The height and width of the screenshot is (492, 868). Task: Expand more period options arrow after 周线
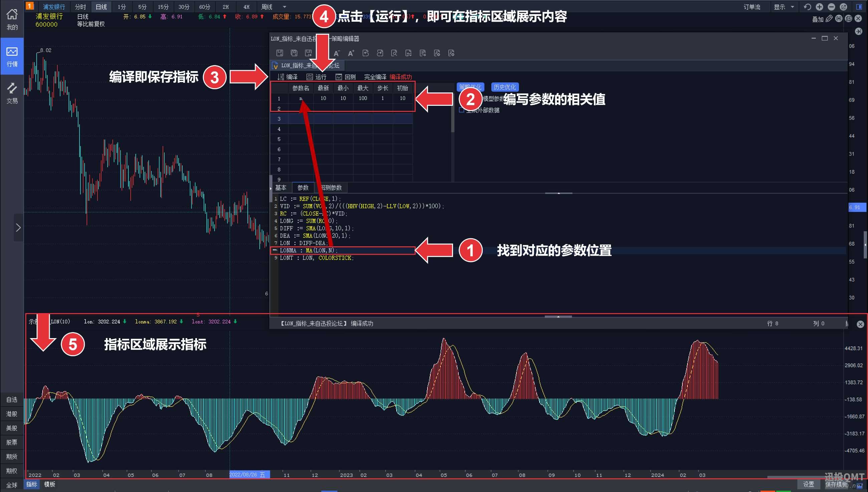coord(284,7)
